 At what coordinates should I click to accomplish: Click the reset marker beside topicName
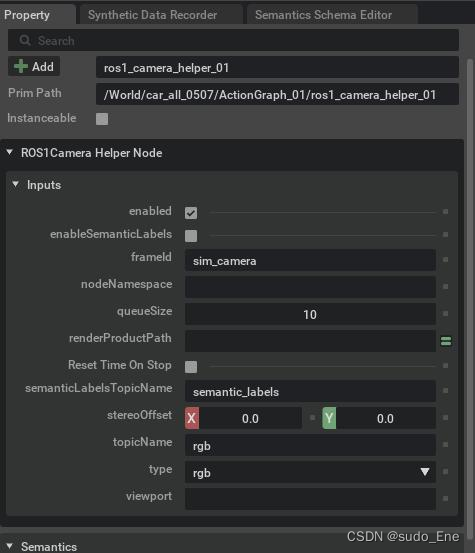pyautogui.click(x=445, y=445)
